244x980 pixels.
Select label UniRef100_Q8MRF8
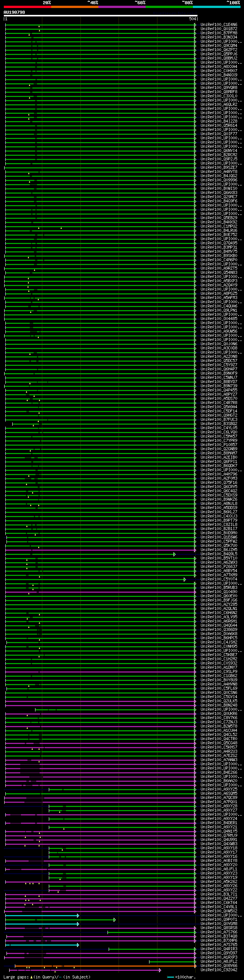click(219, 92)
